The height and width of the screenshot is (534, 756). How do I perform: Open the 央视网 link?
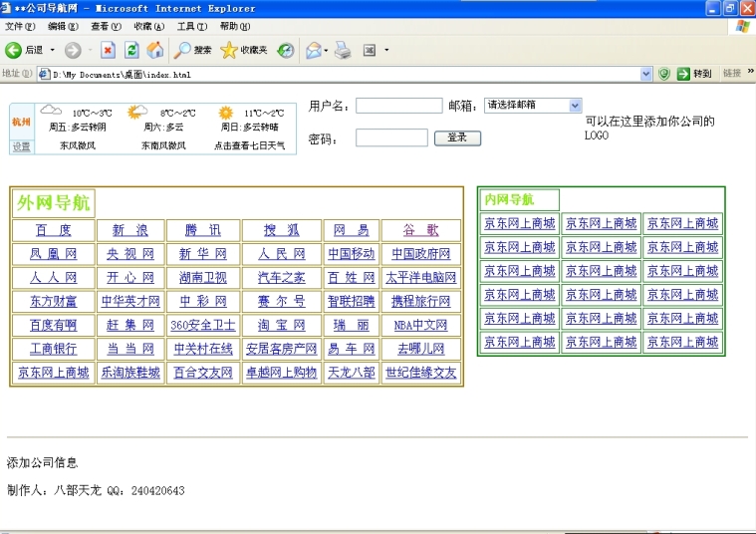pos(130,254)
